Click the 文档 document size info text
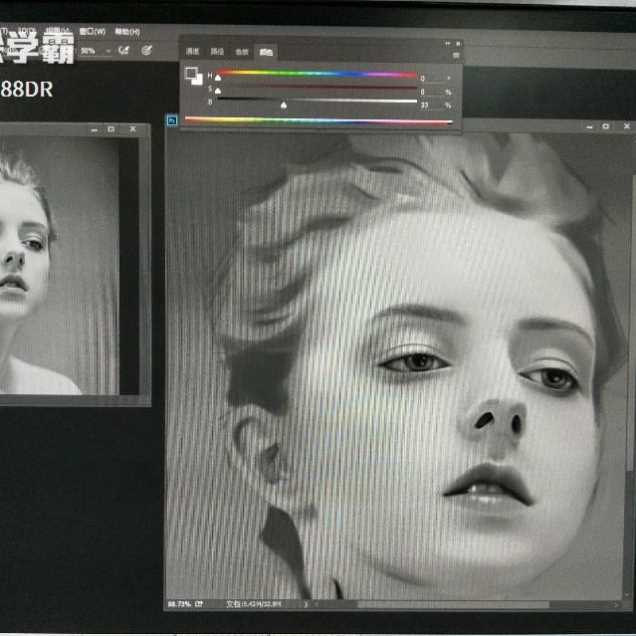Viewport: 636px width, 636px height. (x=254, y=604)
